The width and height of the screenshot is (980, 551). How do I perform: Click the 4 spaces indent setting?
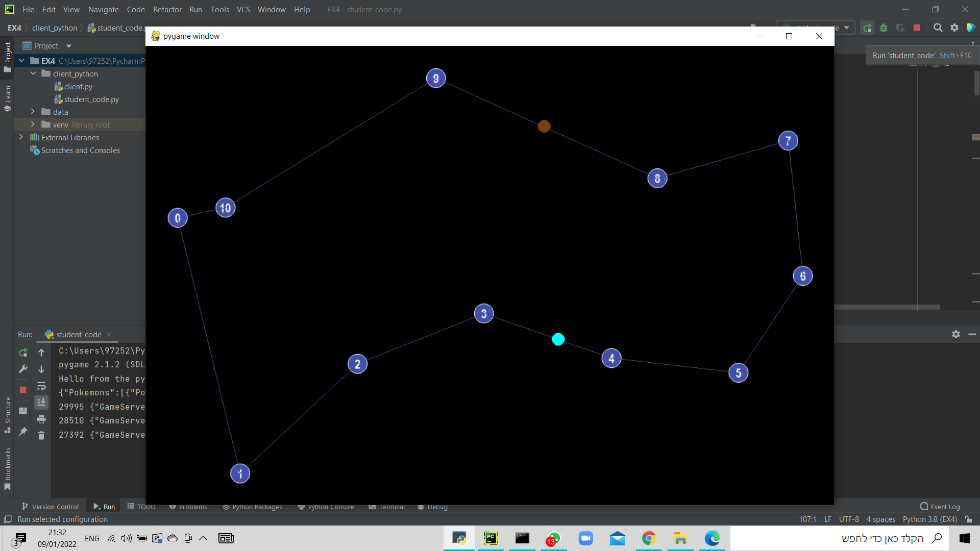tap(880, 519)
